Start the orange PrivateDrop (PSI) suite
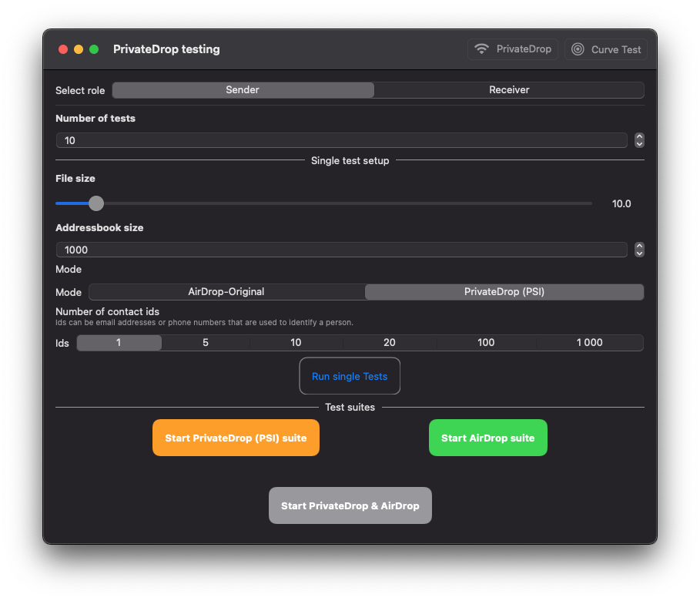The height and width of the screenshot is (601, 700). tap(236, 438)
